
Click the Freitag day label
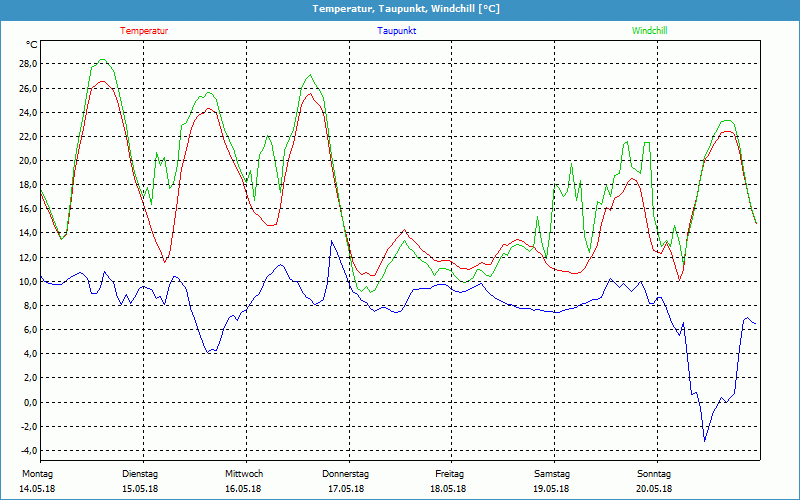coord(449,474)
